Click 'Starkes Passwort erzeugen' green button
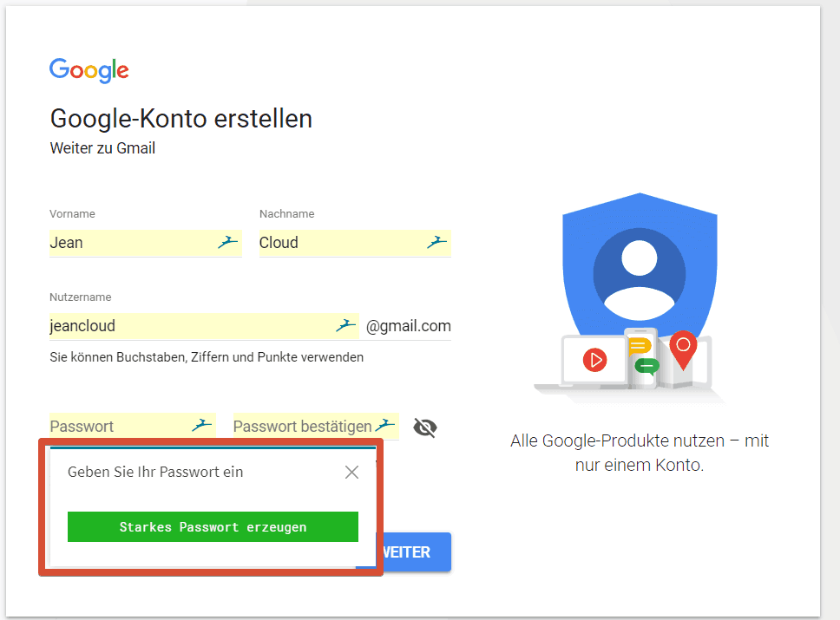 [213, 527]
